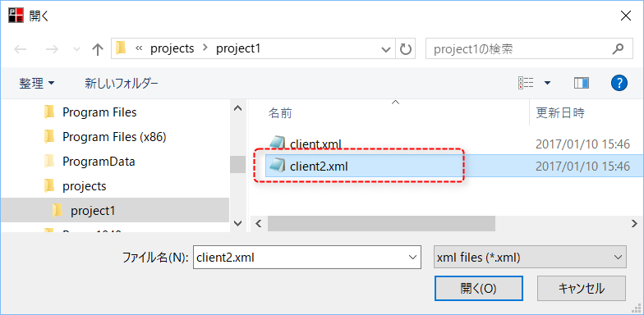This screenshot has width=644, height=315.
Task: Go up one folder level arrow
Action: 97,49
